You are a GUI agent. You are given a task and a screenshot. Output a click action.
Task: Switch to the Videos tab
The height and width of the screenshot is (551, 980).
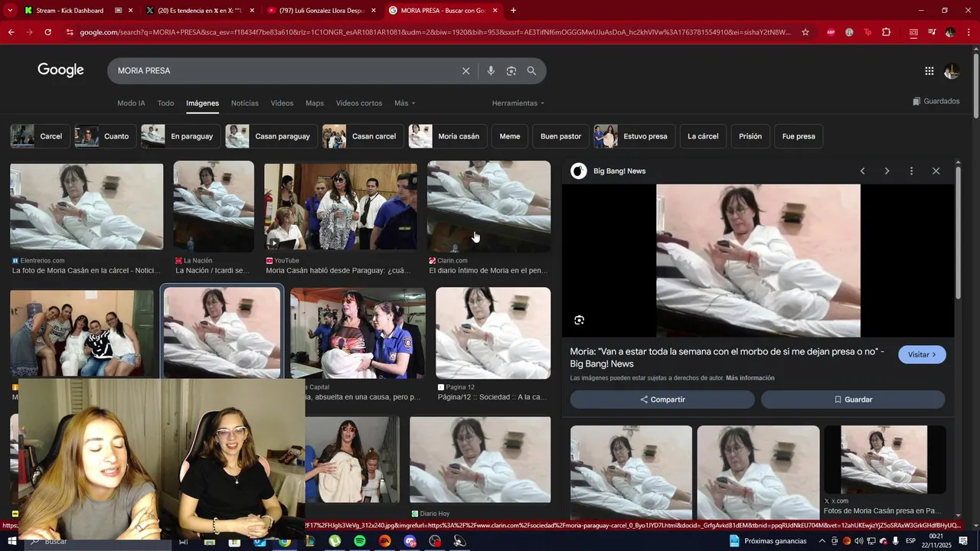pos(282,103)
